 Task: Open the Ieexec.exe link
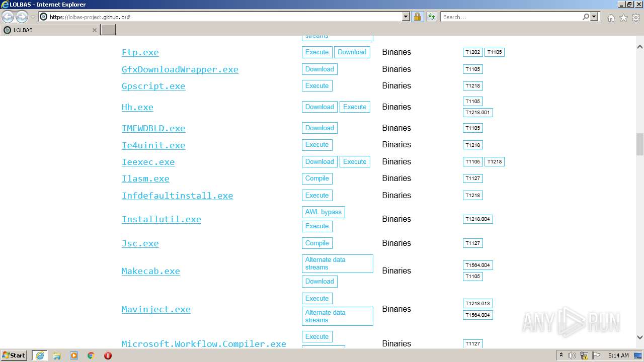[x=148, y=162]
